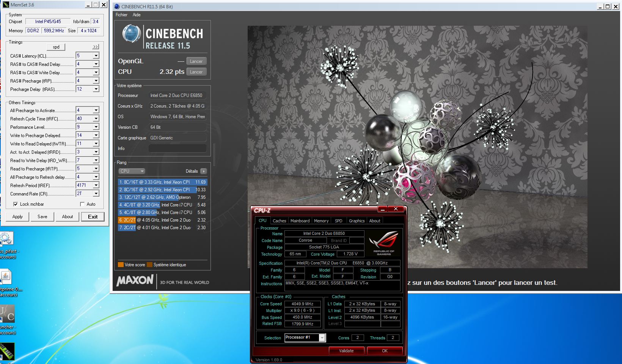This screenshot has height=364, width=622.
Task: Open the Precharge Delay (tRAS) dropdown
Action: (96, 89)
